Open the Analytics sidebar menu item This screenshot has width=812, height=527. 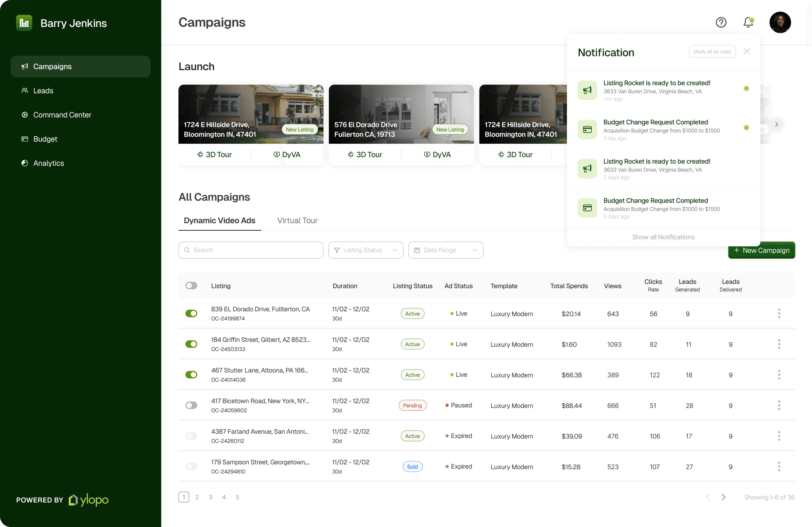48,163
